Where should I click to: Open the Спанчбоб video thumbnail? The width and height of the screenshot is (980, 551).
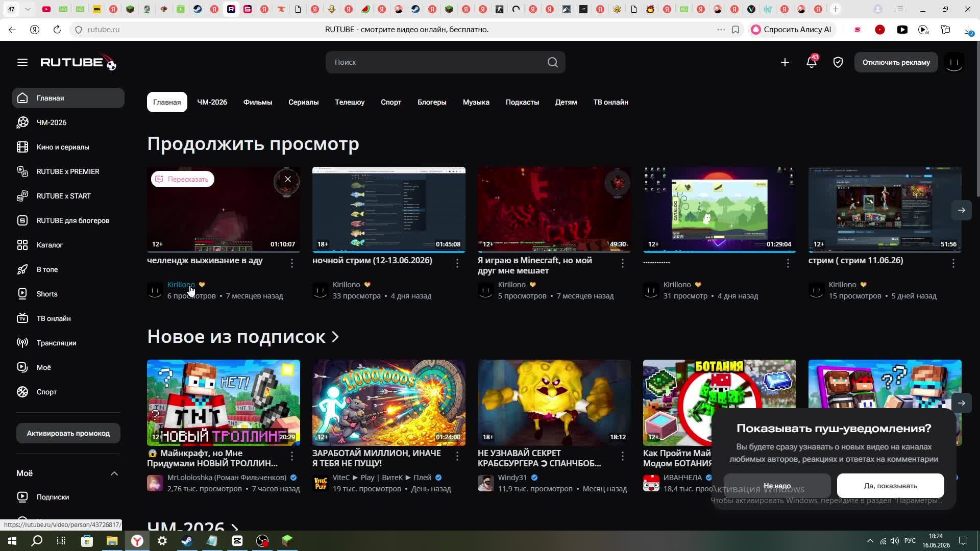point(554,403)
